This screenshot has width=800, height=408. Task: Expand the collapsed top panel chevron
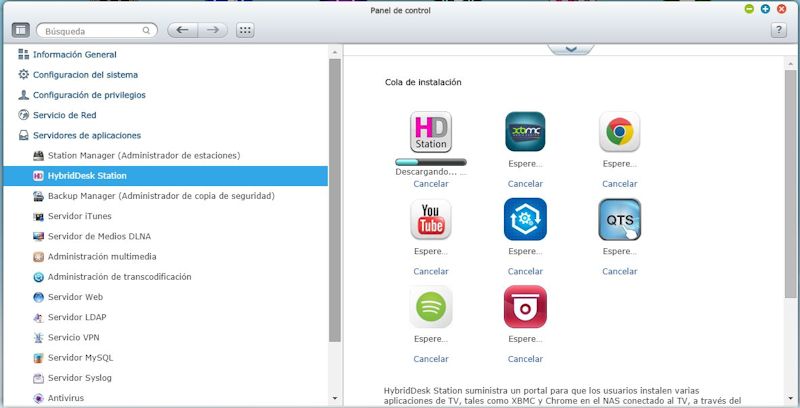tap(570, 49)
